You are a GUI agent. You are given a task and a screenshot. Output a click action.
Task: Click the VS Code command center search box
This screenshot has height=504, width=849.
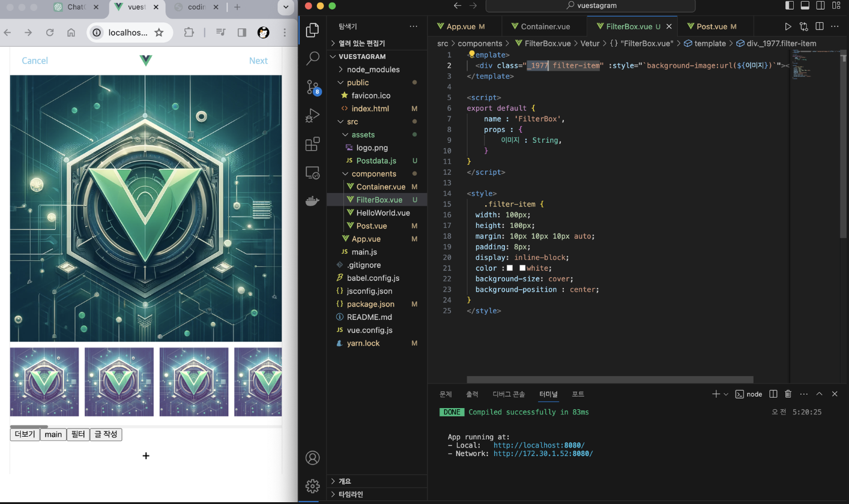[590, 5]
